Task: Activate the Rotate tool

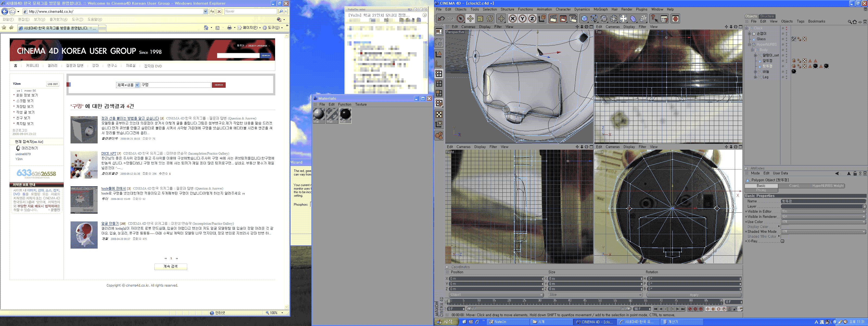Action: coord(490,18)
